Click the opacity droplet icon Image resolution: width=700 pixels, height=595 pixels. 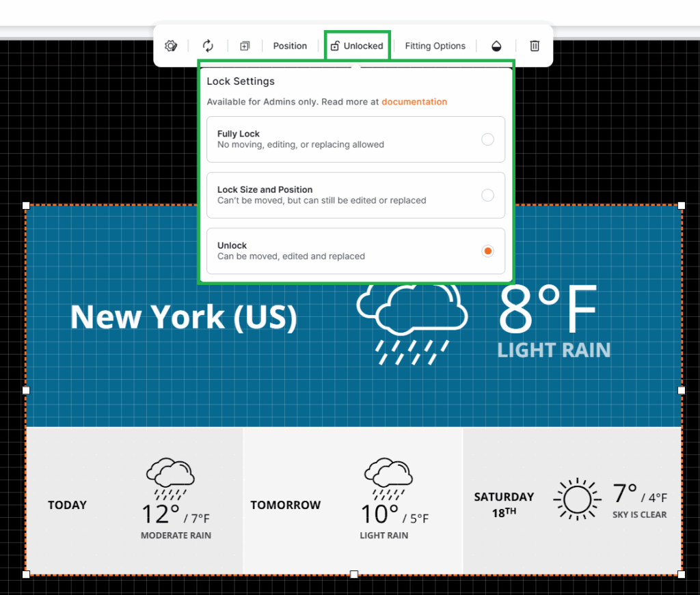coord(497,46)
